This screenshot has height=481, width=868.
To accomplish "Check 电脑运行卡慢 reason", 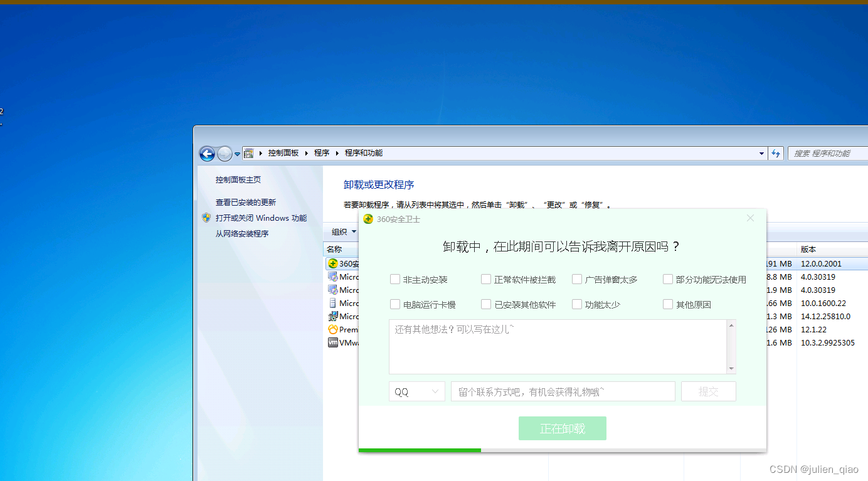I will [395, 304].
